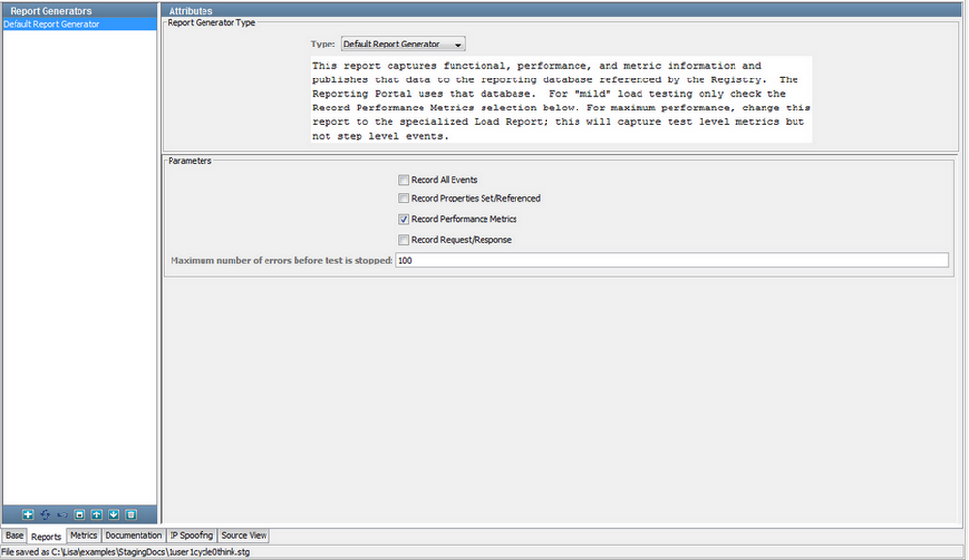Move report generator up with arrow icon

pyautogui.click(x=96, y=514)
